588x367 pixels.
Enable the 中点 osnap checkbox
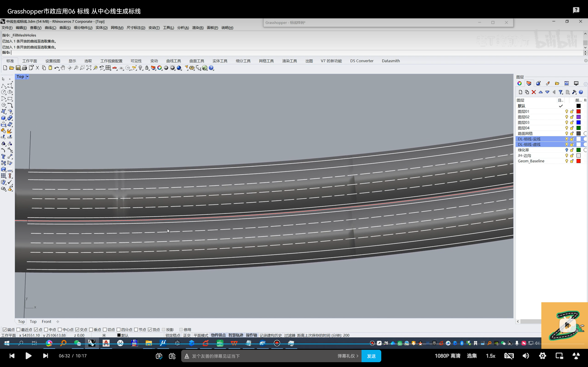(x=46, y=329)
